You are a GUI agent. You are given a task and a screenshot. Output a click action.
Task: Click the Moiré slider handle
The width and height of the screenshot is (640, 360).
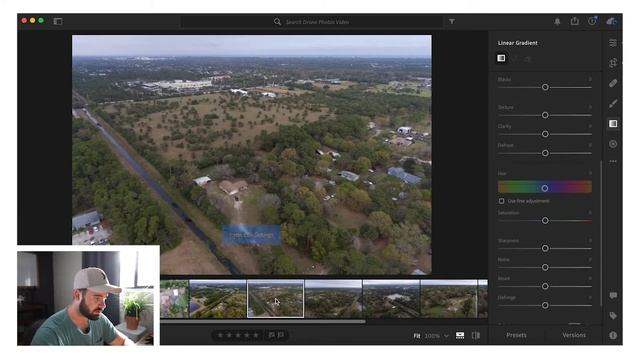click(x=545, y=286)
